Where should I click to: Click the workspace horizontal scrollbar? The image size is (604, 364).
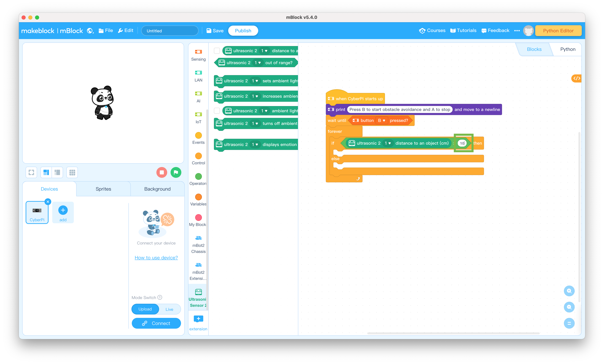click(x=453, y=333)
